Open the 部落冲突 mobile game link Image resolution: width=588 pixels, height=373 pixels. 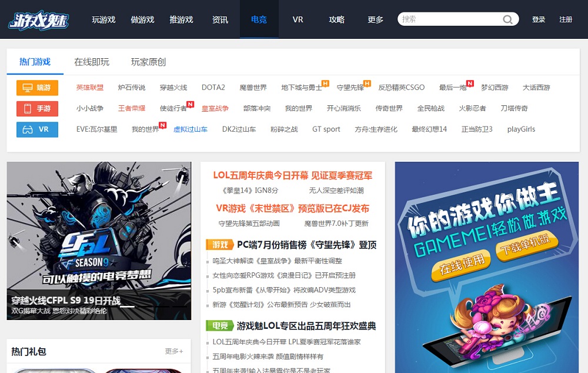point(257,108)
